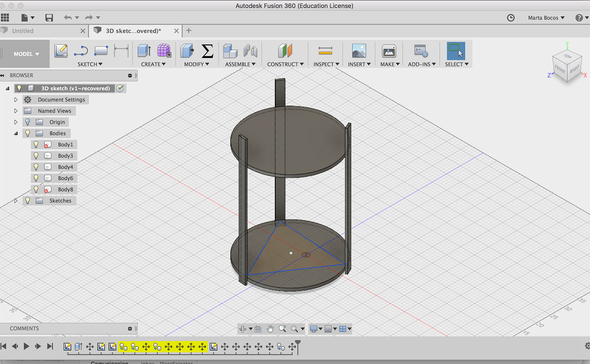Open the Marta Bocos account dropdown

pos(546,18)
